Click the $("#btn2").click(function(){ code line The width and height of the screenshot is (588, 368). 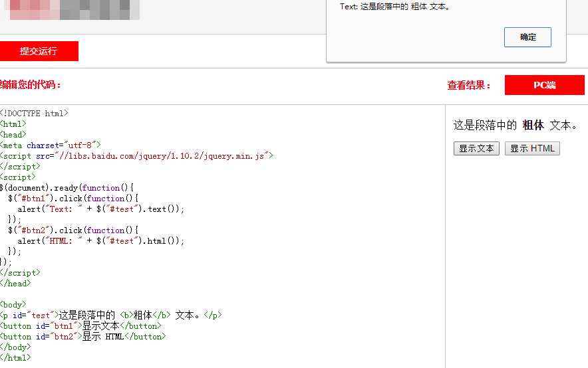(x=73, y=230)
